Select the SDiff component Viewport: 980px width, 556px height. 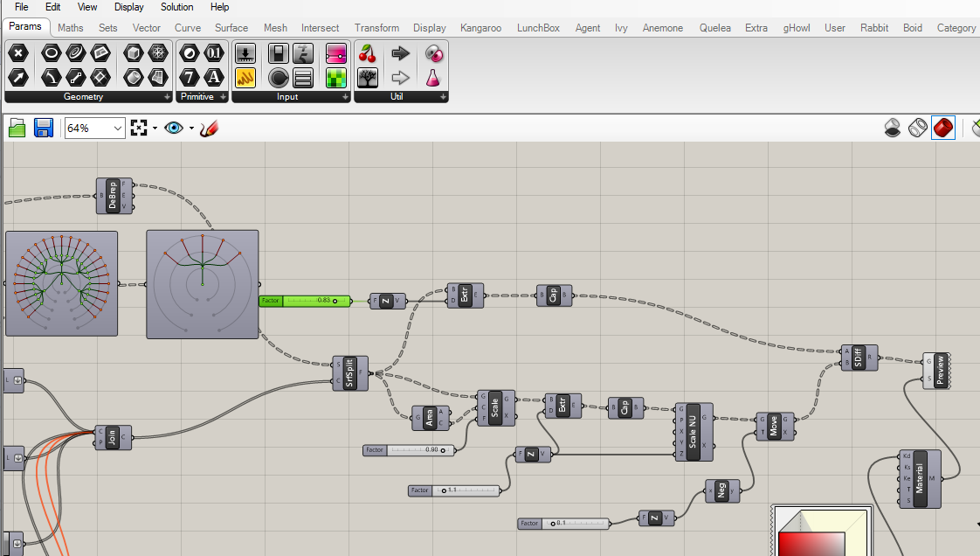click(859, 357)
